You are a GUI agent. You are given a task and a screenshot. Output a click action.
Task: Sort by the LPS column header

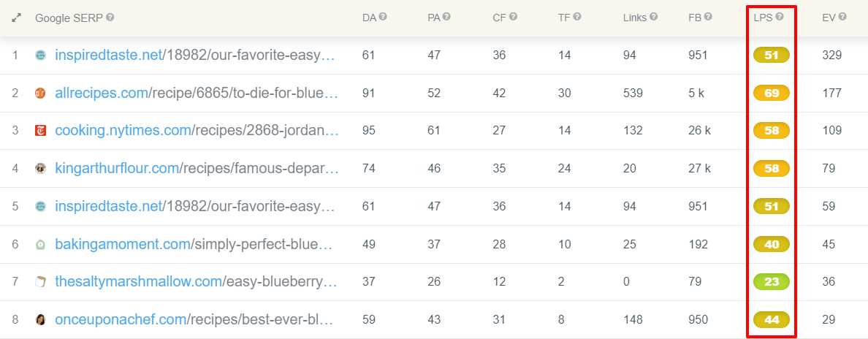point(763,18)
